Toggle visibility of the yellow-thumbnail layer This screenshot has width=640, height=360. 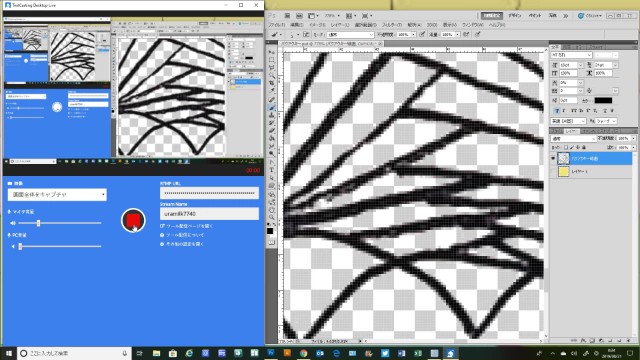point(553,172)
